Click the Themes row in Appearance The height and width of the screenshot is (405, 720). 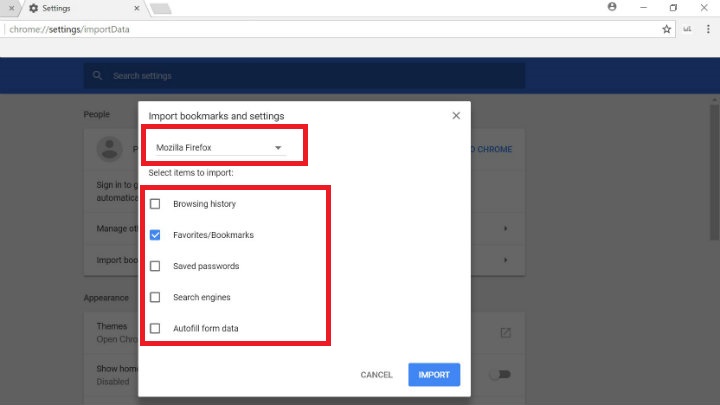tap(304, 333)
